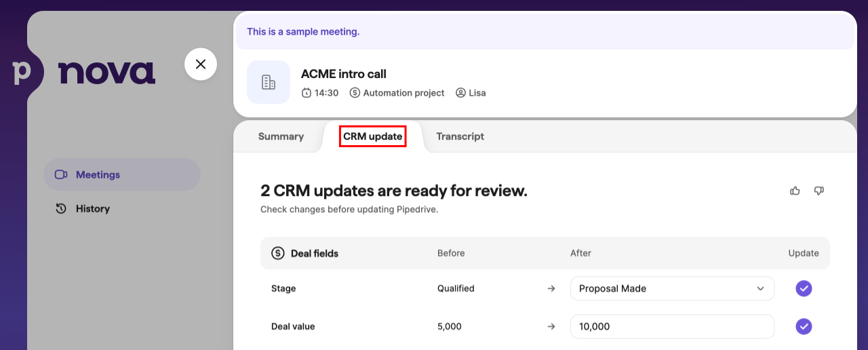Click the thumbs down feedback icon

tap(818, 191)
